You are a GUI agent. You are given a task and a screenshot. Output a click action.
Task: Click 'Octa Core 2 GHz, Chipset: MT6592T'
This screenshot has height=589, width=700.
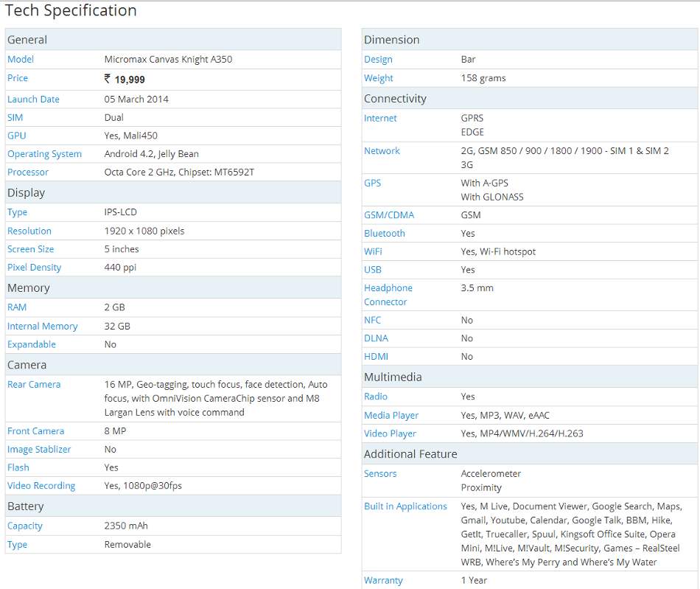pyautogui.click(x=180, y=172)
